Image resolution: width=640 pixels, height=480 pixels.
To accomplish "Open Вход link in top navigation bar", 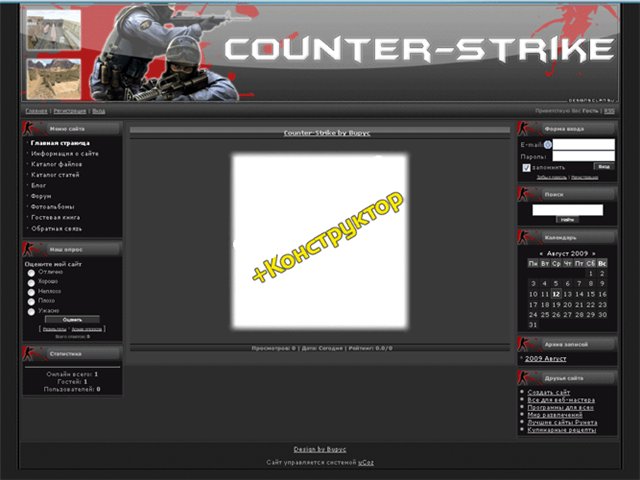I will (98, 111).
